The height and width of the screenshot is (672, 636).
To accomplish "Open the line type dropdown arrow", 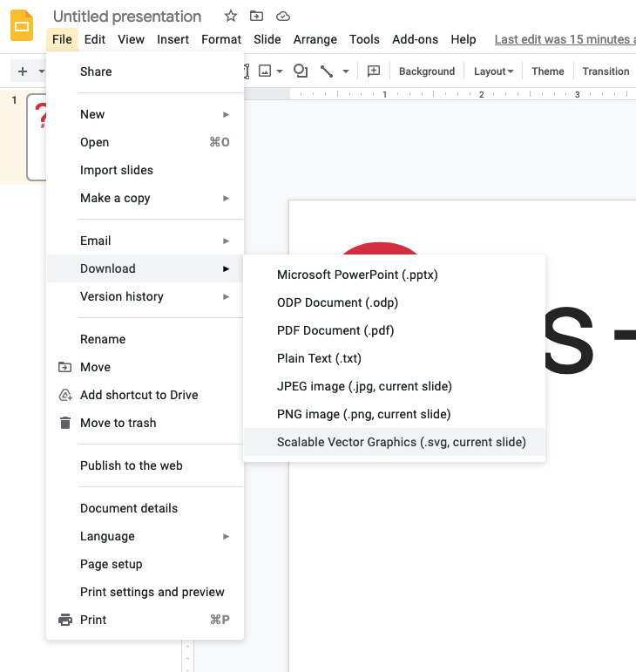I will (346, 71).
